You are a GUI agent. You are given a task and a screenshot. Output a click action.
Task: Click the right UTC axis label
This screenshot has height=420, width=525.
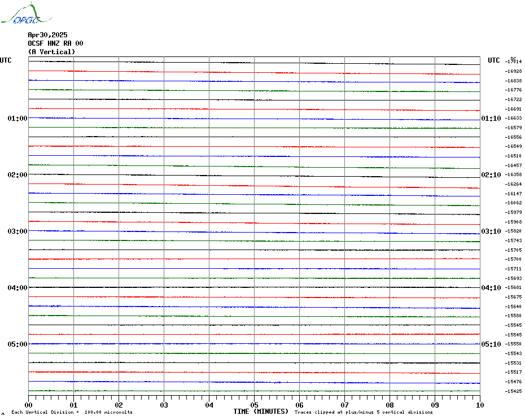tap(493, 60)
